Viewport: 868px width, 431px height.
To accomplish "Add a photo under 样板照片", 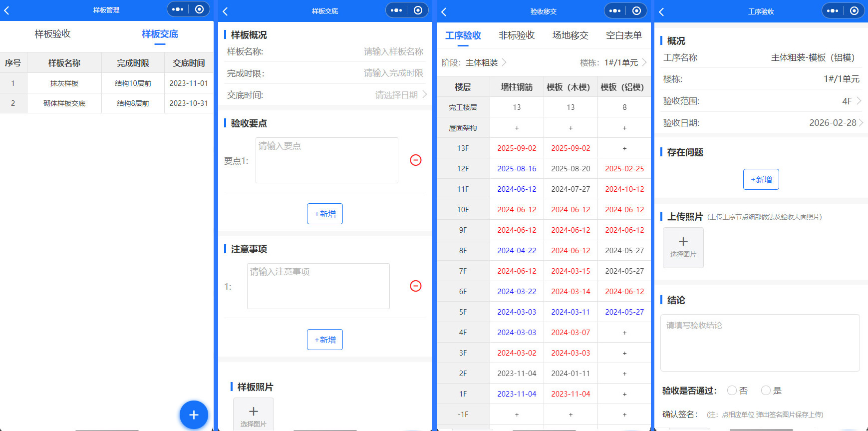I will (x=254, y=414).
